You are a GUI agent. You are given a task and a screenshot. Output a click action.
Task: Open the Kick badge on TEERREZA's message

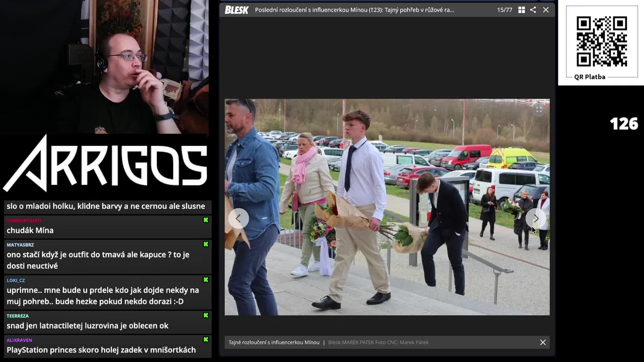pos(206,316)
